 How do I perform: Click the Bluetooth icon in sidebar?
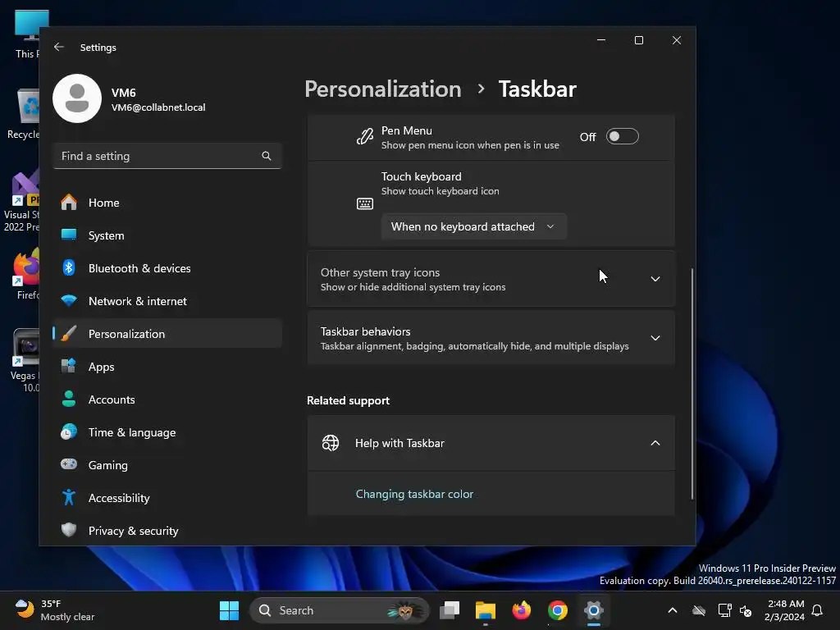69,268
